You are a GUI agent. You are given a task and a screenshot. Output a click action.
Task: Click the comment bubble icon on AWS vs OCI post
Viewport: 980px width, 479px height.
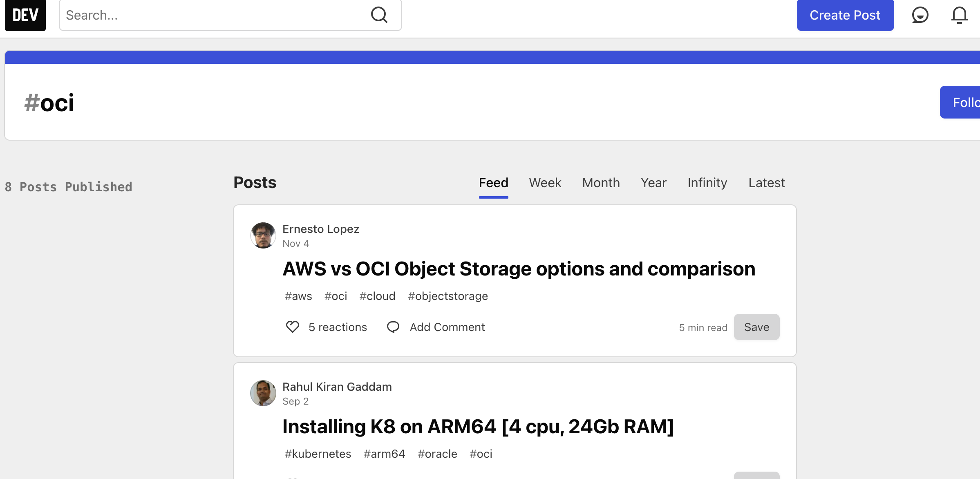pos(393,327)
